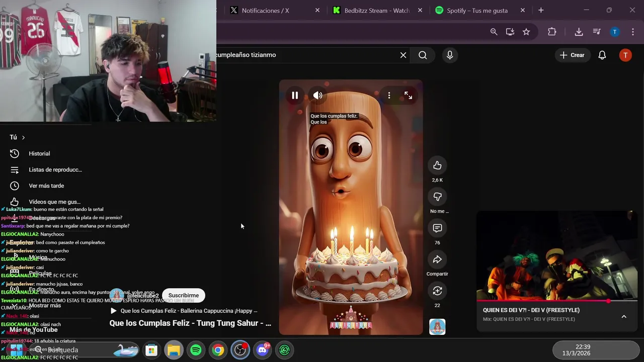This screenshot has width=644, height=362.
Task: Seek on the mini player red progress bar
Action: tap(557, 301)
